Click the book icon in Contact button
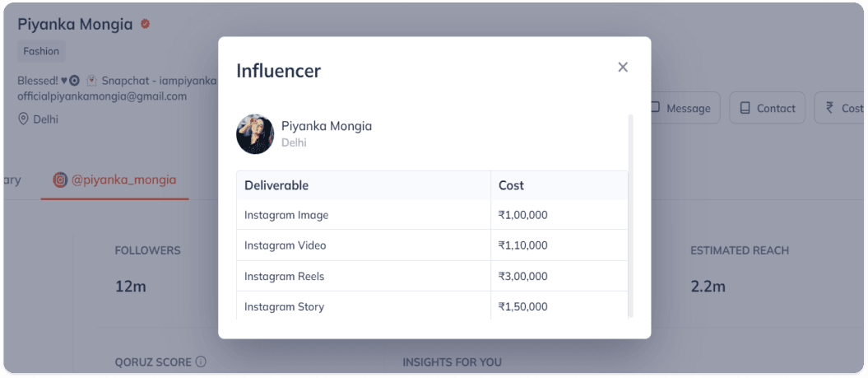868x378 pixels. coord(745,108)
